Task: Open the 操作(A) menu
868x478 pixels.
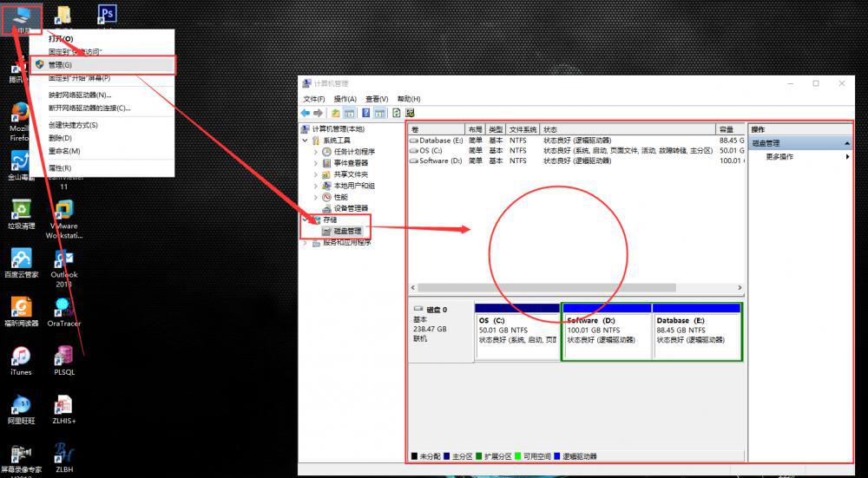Action: [x=345, y=99]
